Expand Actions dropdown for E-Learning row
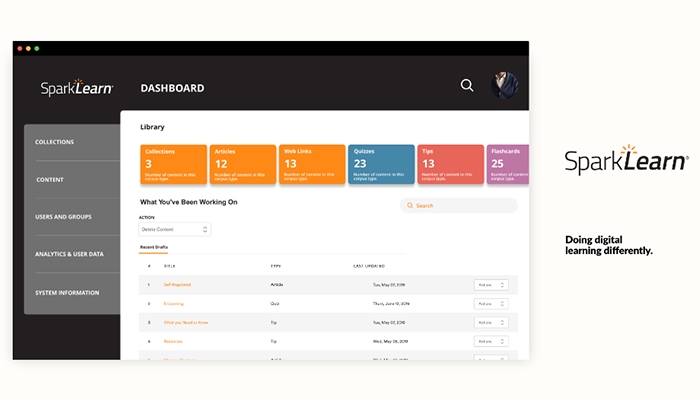The image size is (700, 400). (x=491, y=304)
